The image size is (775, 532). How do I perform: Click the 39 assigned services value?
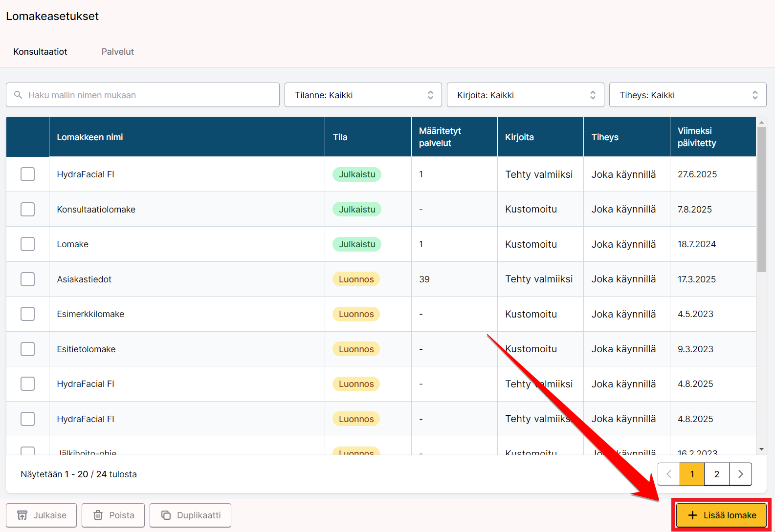coord(424,279)
